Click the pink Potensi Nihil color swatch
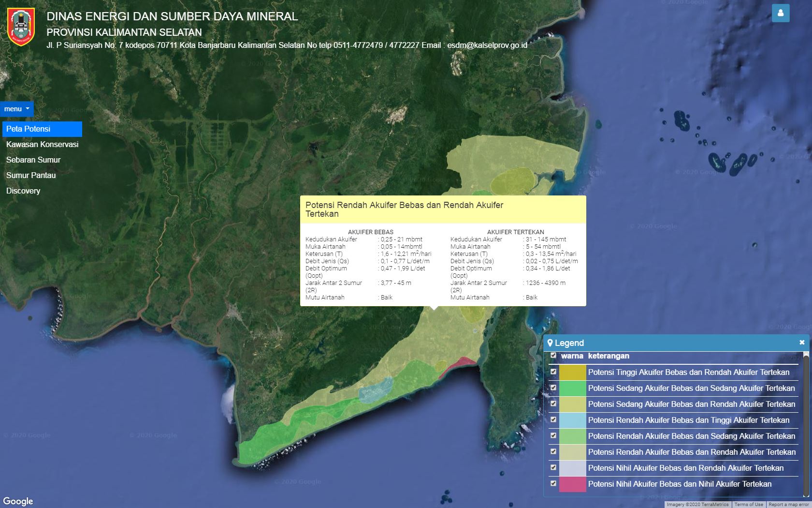812x508 pixels. coord(572,484)
